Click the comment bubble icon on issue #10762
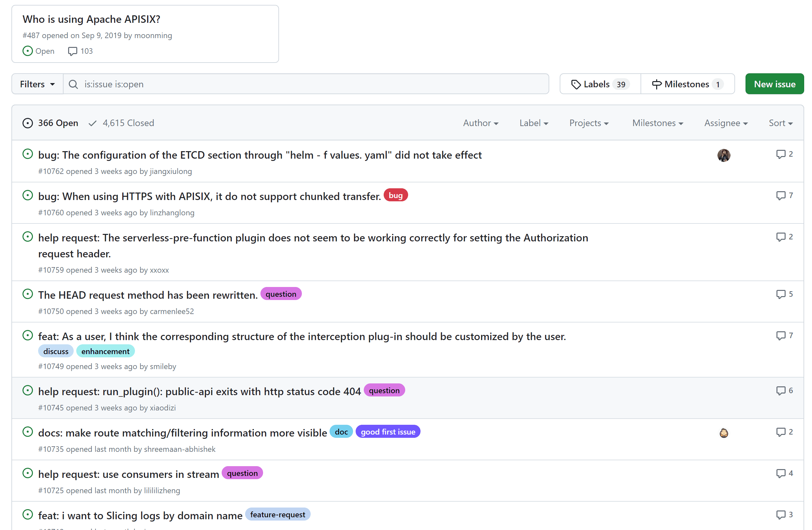The height and width of the screenshot is (530, 812). point(781,154)
